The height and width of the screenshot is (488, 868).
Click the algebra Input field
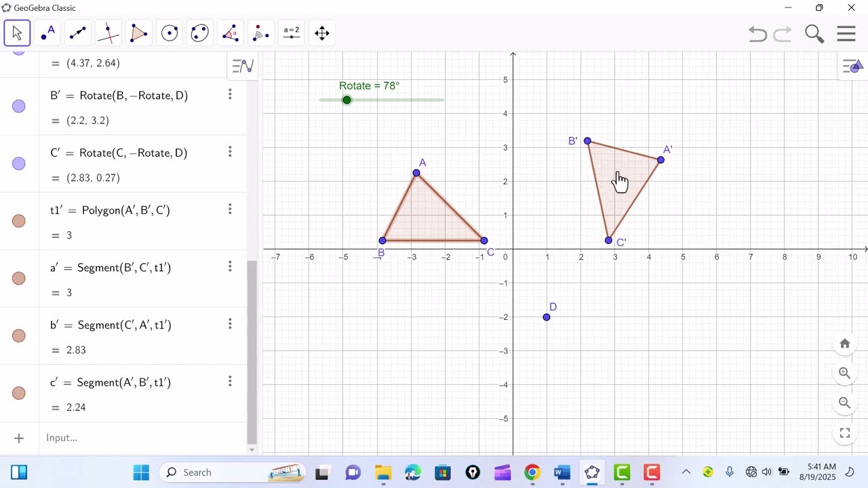[142, 438]
